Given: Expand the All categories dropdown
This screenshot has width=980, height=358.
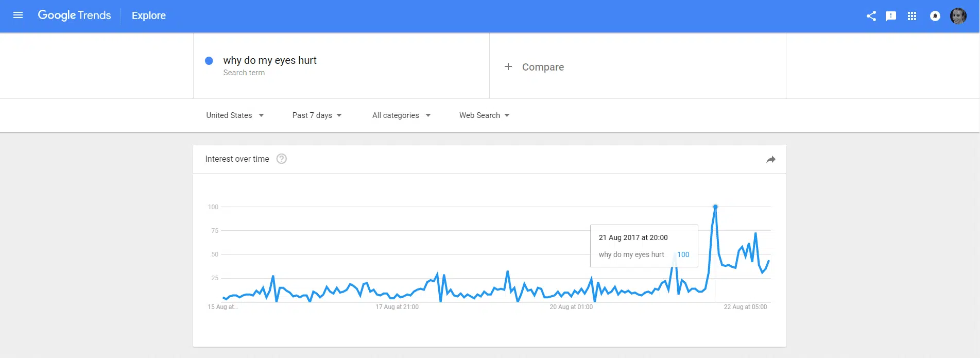Looking at the screenshot, I should click(401, 115).
